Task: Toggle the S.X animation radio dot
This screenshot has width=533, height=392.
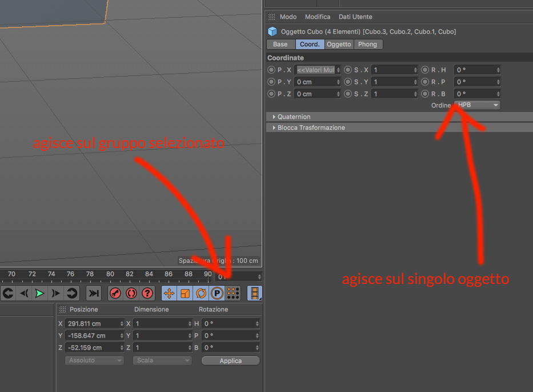Action: pyautogui.click(x=348, y=70)
